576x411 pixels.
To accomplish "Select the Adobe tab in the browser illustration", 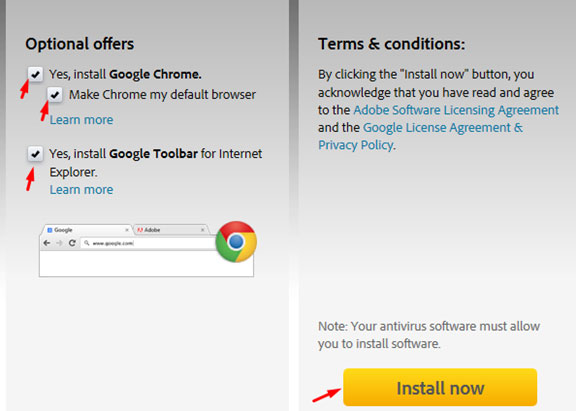I will click(171, 230).
